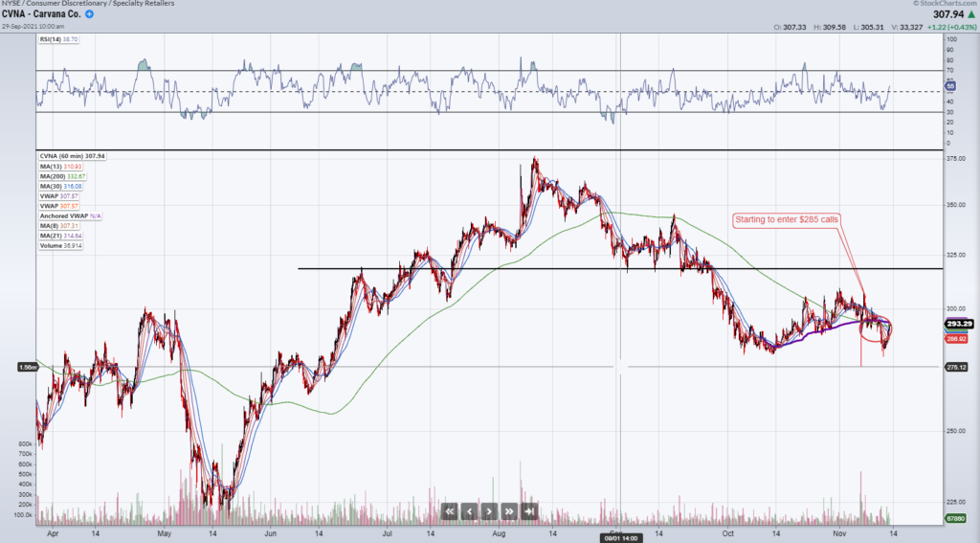Step chart back with single-left arrow button

469,511
